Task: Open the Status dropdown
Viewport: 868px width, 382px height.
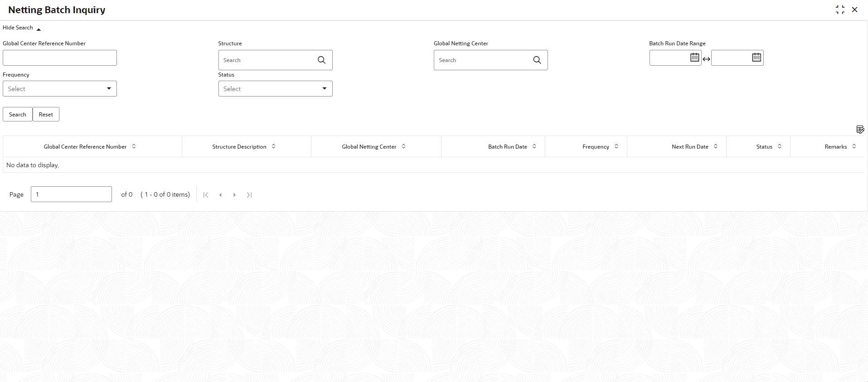Action: pos(275,89)
